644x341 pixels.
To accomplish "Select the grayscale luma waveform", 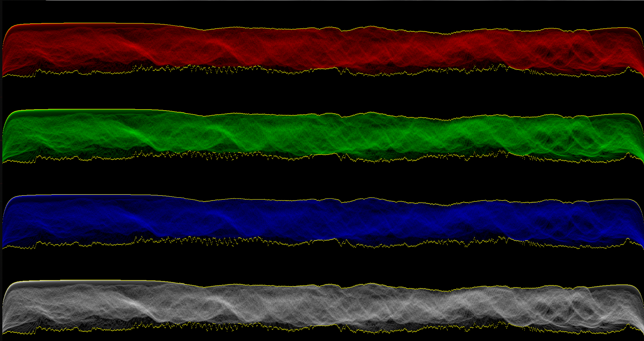I will (322, 307).
